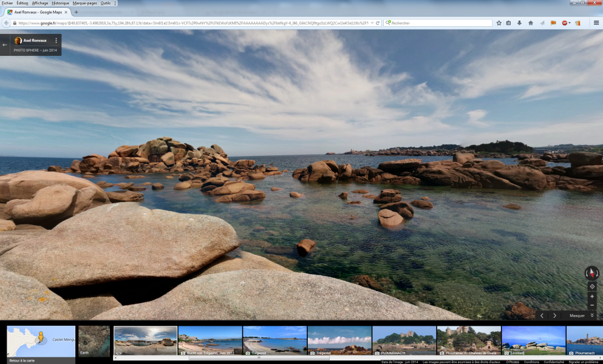Reload the page with refresh button
Viewport: 603px width, 364px height.
point(378,23)
